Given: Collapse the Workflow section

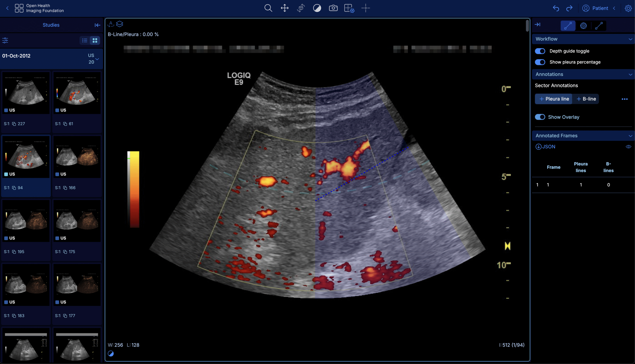Looking at the screenshot, I should pos(631,39).
